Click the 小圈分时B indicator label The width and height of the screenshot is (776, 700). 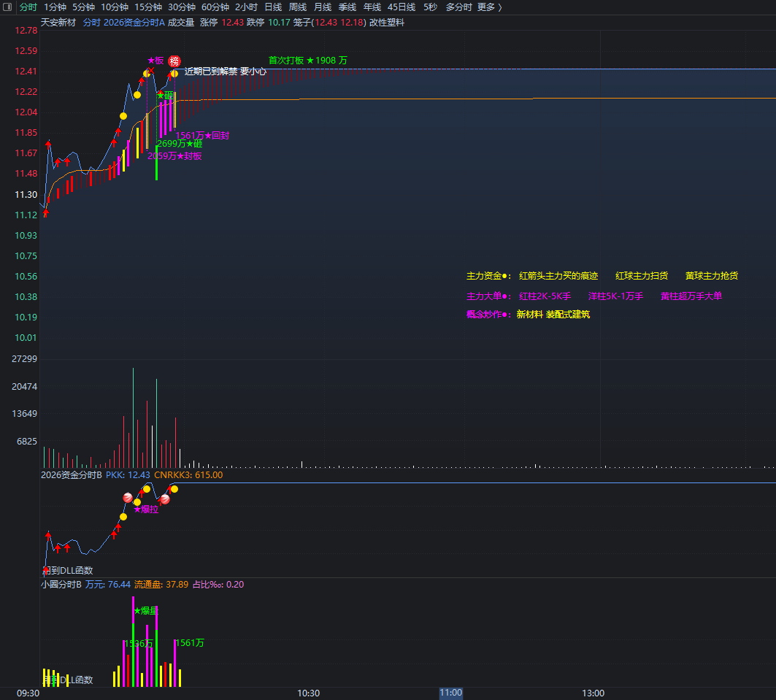pos(61,584)
